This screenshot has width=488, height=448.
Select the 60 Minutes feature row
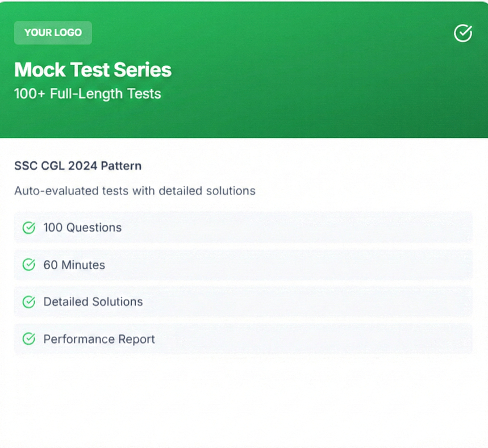[291, 264]
